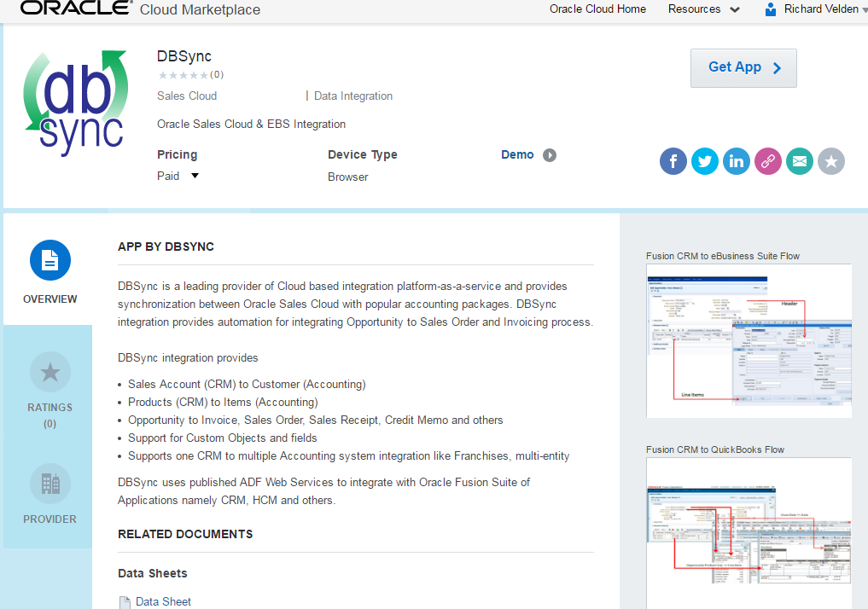Add to favorites with grey star icon

831,161
